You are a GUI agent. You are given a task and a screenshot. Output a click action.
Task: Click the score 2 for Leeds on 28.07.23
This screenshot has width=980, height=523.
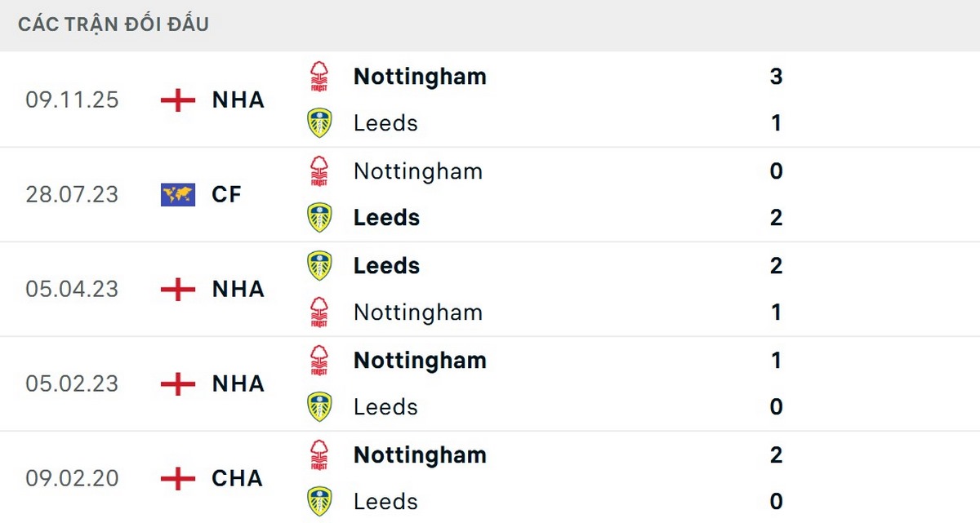[777, 217]
